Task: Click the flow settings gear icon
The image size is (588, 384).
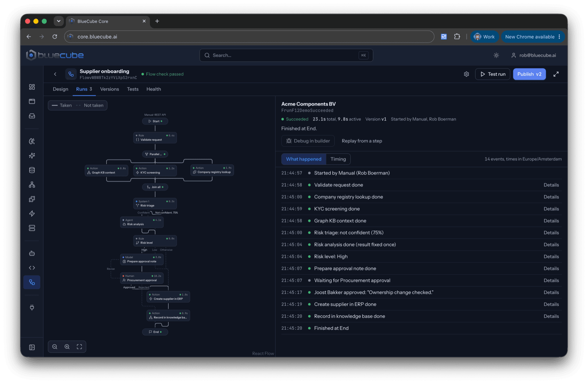Action: click(x=466, y=74)
